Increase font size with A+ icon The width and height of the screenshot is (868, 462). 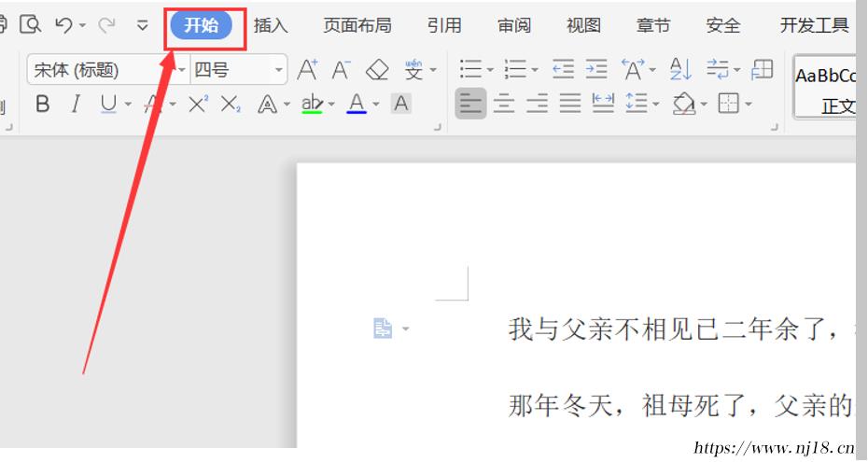click(307, 70)
